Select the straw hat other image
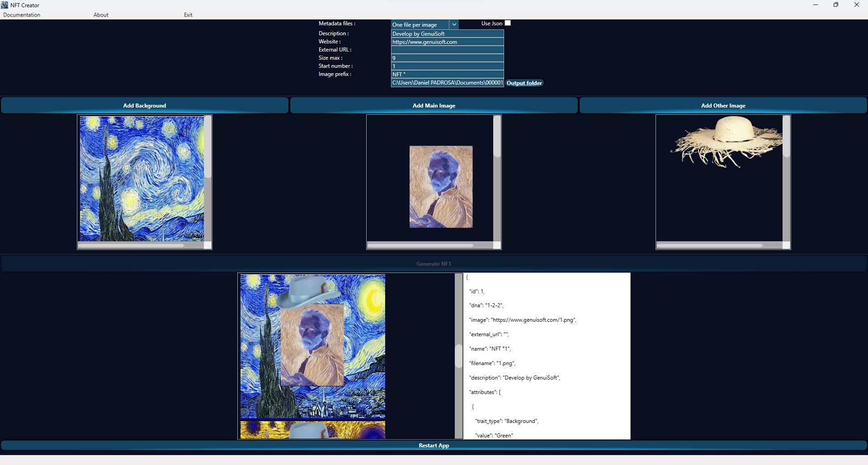Viewport: 868px width, 465px height. pyautogui.click(x=727, y=142)
